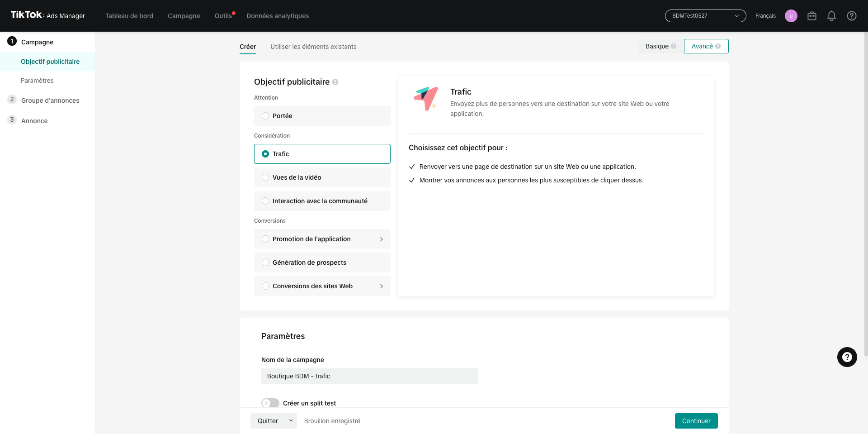Open the Données analytiques menu
This screenshot has width=868, height=434.
click(x=278, y=16)
